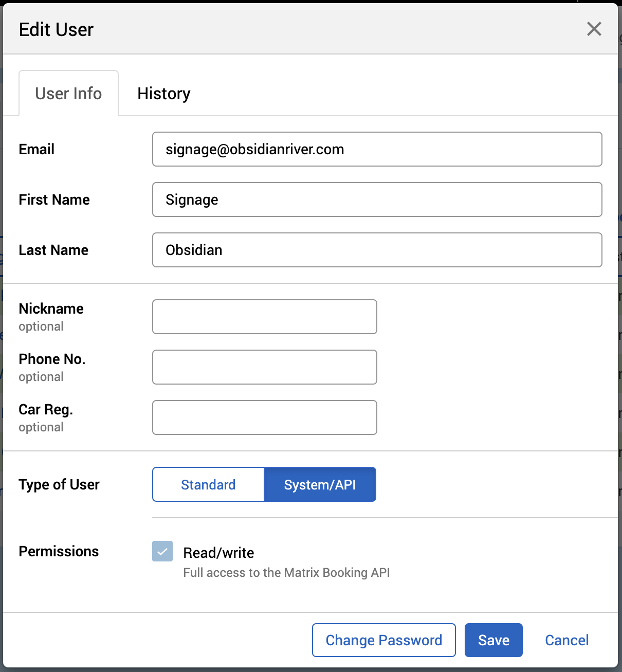
Task: Click the Full access to Matrix Booking API description
Action: tap(286, 573)
